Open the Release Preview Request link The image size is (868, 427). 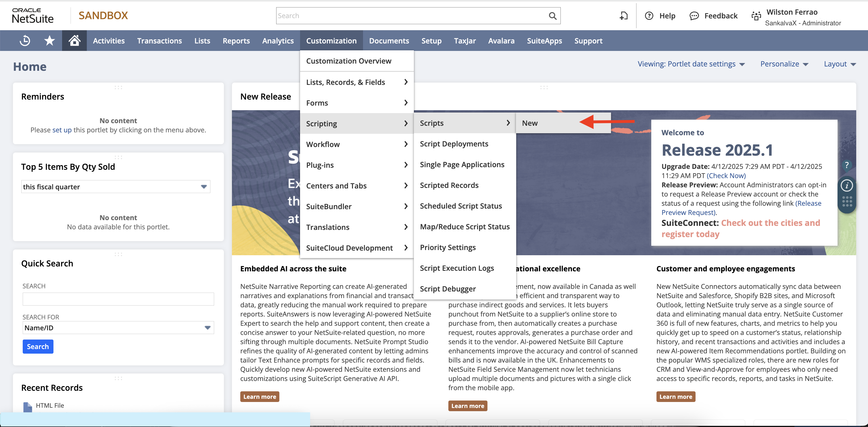click(741, 208)
